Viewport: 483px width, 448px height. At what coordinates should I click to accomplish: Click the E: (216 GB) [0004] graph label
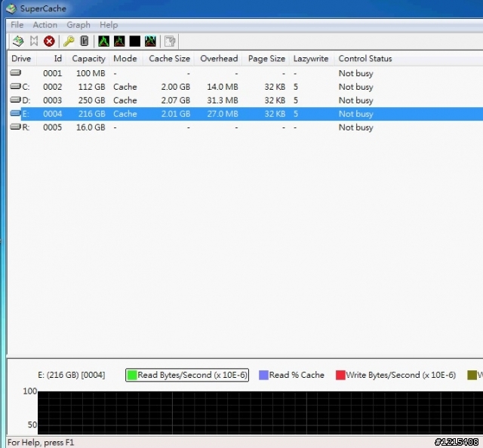(72, 375)
